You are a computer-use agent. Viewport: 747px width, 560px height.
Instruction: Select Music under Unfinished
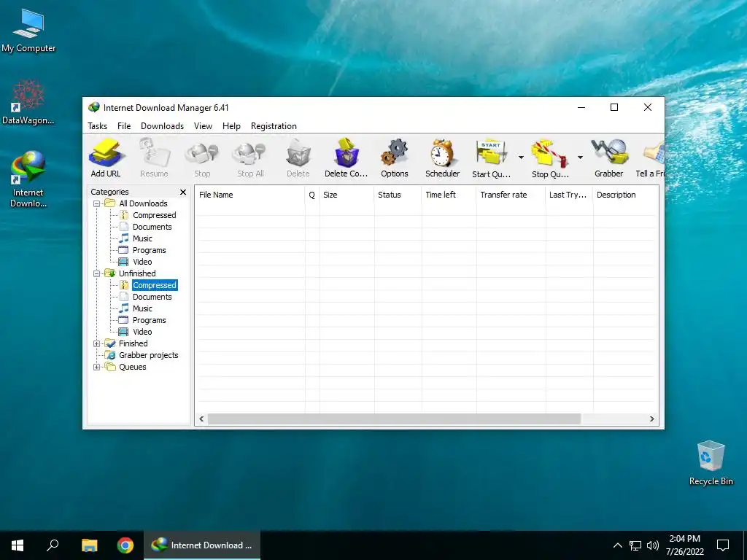tap(142, 308)
